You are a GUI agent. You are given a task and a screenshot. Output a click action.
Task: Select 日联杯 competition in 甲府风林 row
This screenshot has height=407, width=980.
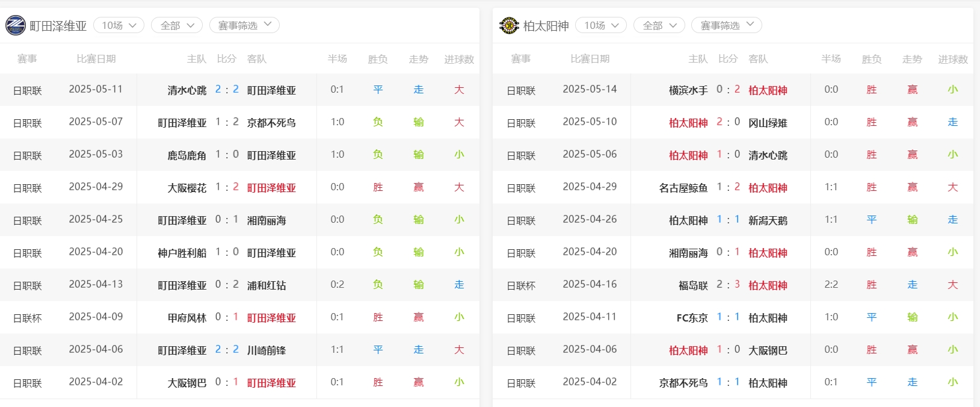[28, 318]
